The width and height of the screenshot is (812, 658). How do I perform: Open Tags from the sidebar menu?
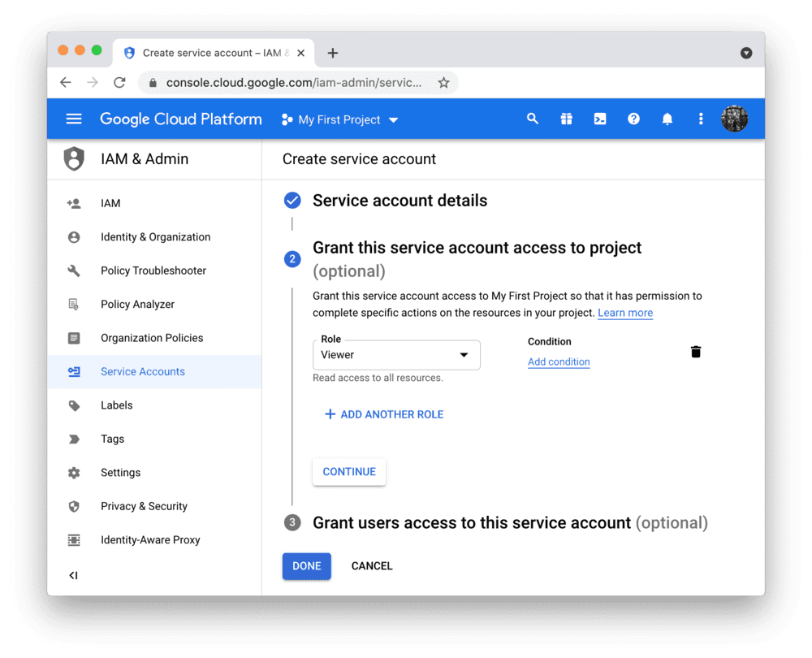[x=74, y=439]
